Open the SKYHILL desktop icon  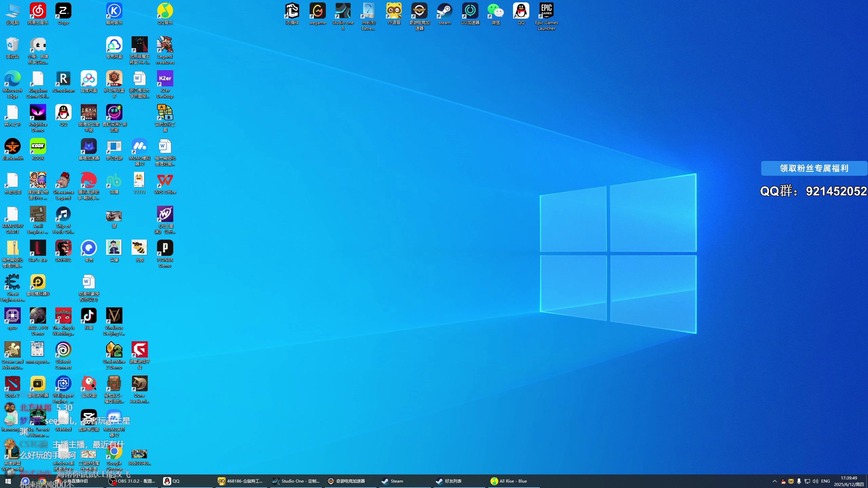click(x=63, y=251)
